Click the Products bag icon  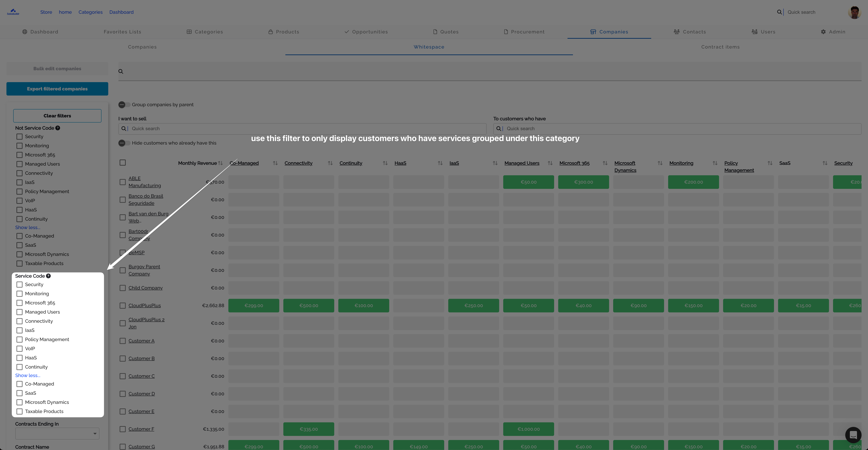point(270,32)
